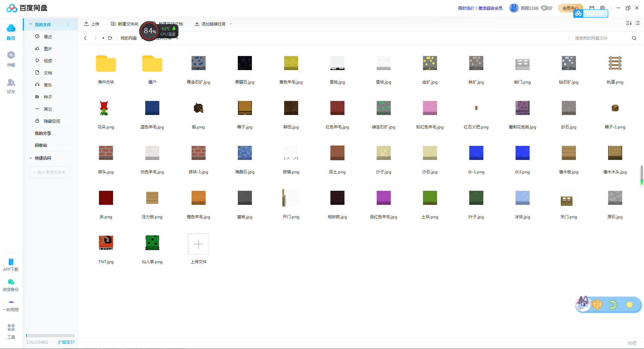Click the 限时低价！激活超级会员 link
Screen dimensions: 644x349
480,8
